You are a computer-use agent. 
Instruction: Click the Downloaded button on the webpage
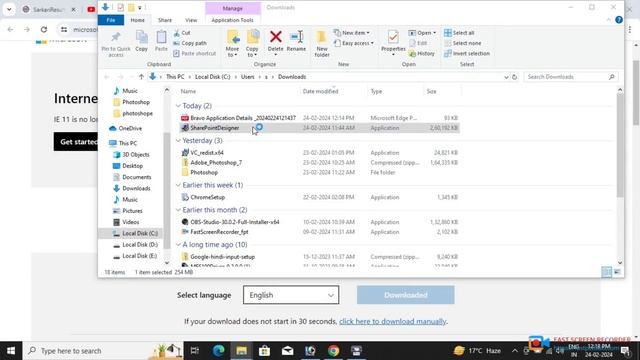(406, 295)
